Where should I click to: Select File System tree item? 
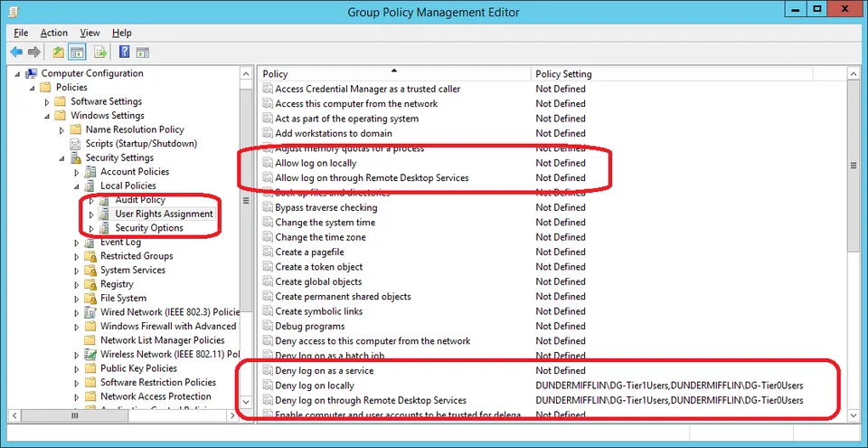(123, 299)
